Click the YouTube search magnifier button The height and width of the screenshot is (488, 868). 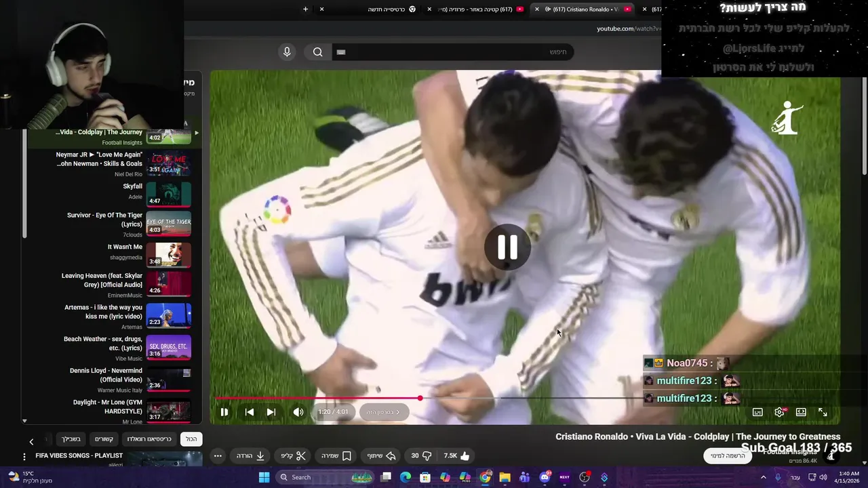point(317,52)
